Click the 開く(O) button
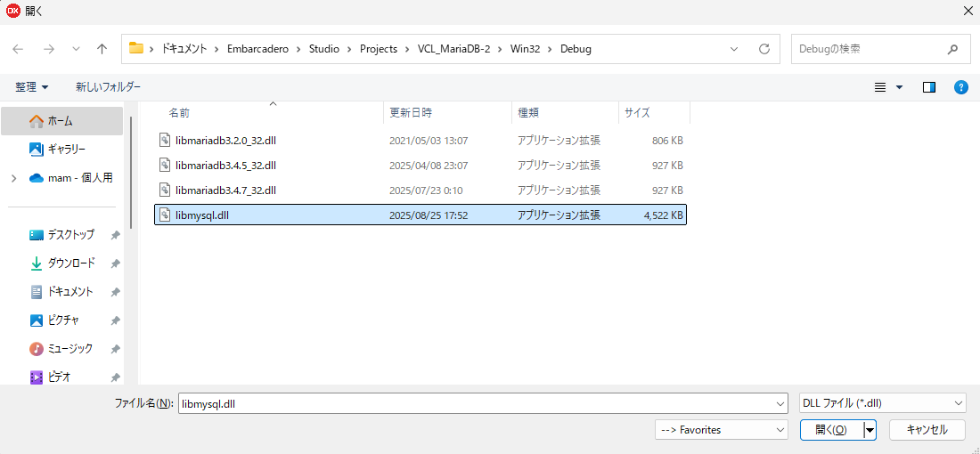The width and height of the screenshot is (980, 454). (x=832, y=430)
